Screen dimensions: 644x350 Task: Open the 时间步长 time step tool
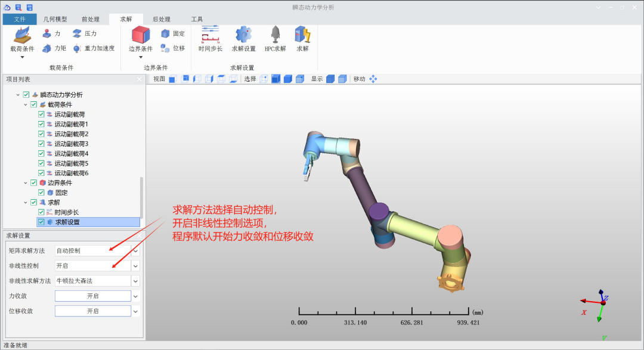[x=210, y=39]
